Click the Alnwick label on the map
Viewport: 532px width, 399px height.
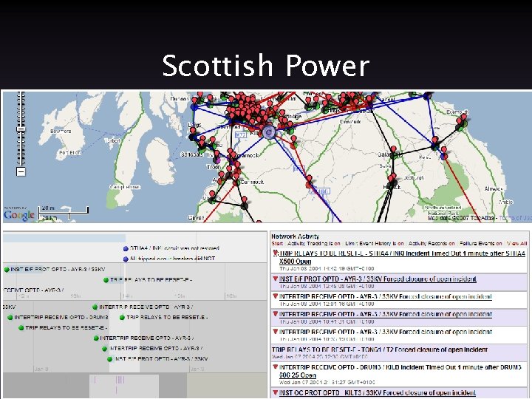[x=494, y=189]
